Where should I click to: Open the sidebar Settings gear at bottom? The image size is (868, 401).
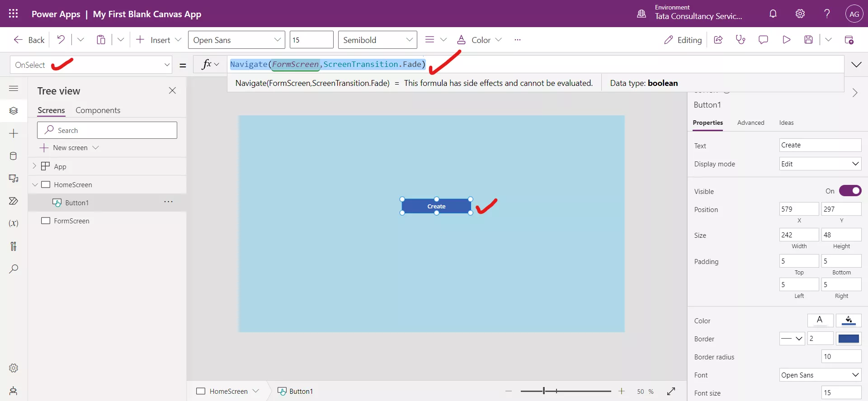(14, 368)
